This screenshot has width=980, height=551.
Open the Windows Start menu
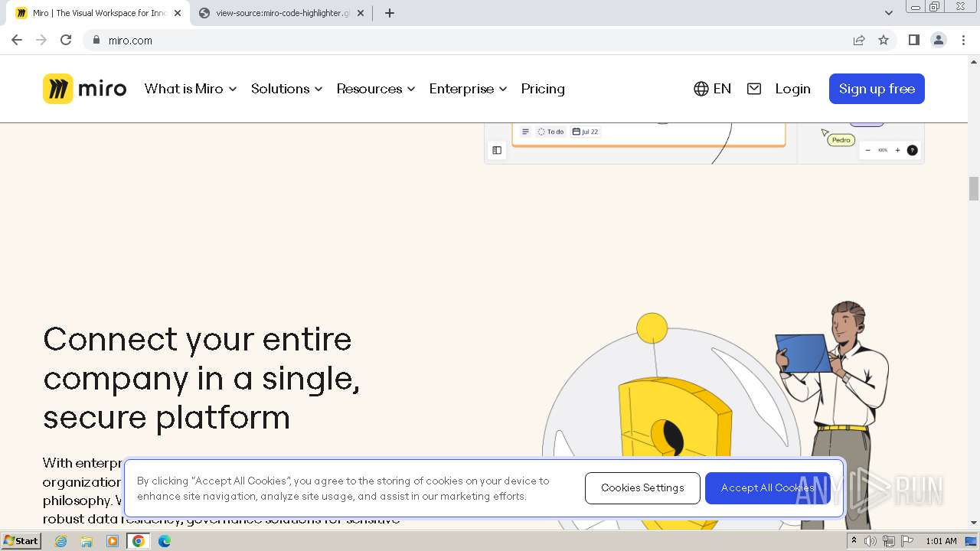click(x=21, y=541)
